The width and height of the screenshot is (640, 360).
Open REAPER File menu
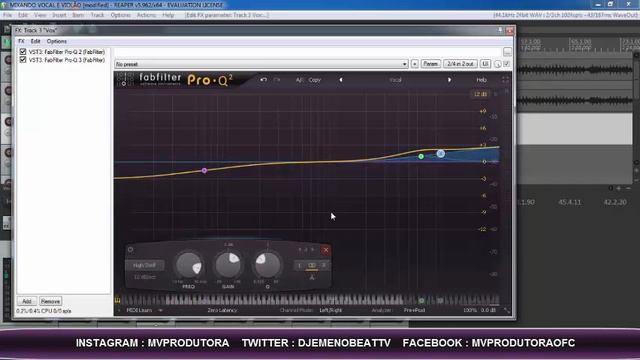pos(7,15)
